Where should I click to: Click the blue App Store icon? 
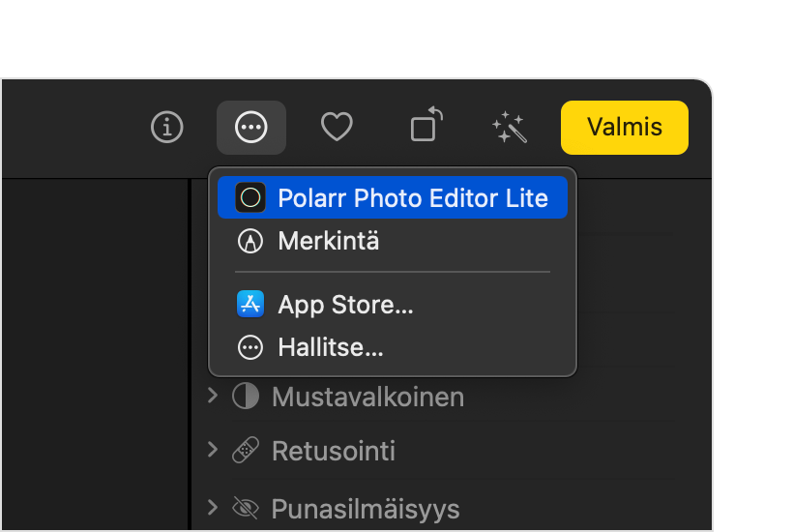pyautogui.click(x=250, y=304)
